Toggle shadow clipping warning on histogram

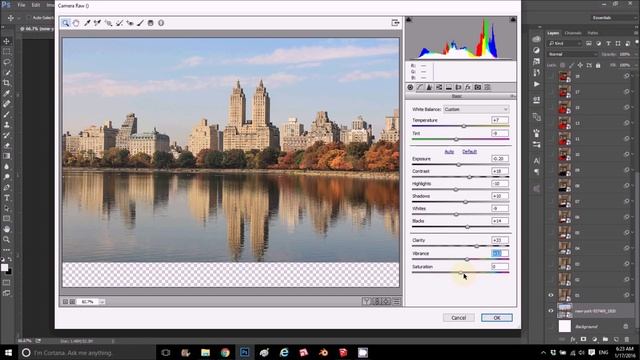pos(409,20)
